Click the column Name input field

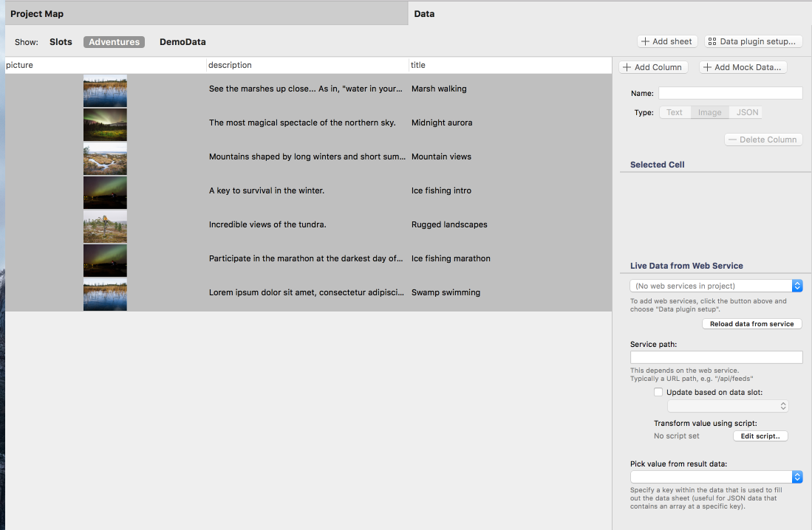click(730, 93)
